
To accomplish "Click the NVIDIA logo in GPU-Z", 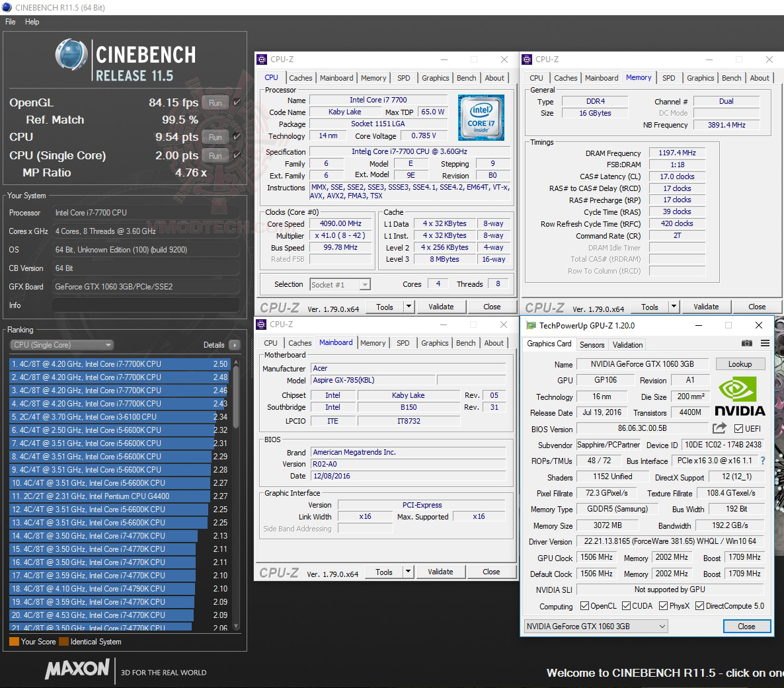I will click(x=740, y=397).
